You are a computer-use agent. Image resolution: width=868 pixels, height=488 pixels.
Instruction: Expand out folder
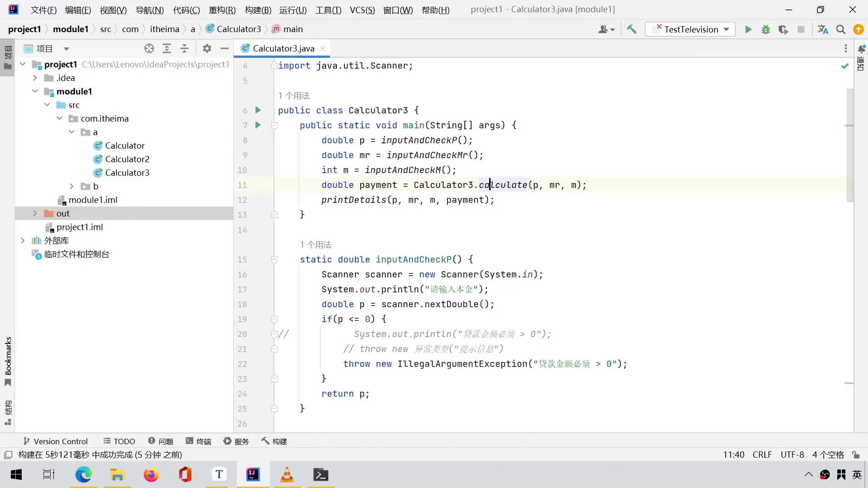coord(35,213)
